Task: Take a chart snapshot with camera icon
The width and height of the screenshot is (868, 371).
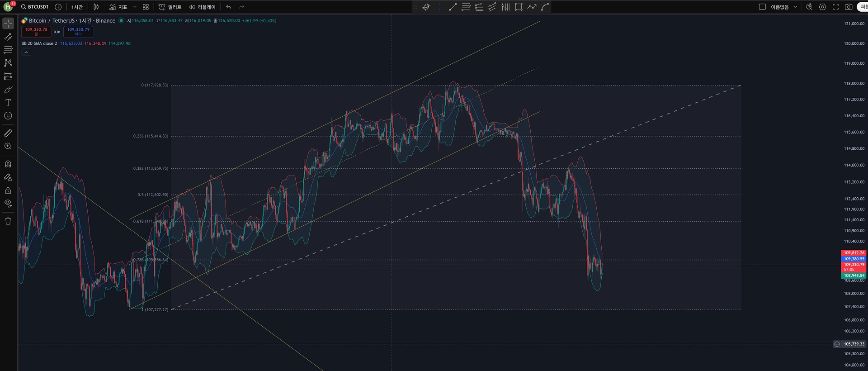Action: tap(849, 7)
